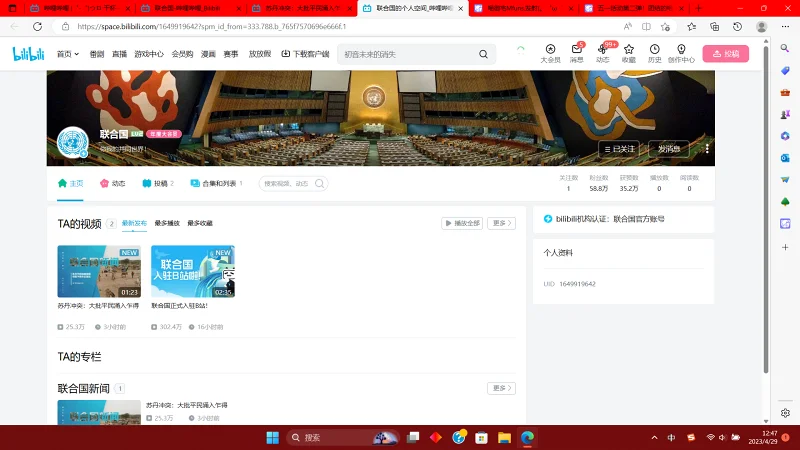
Task: Sort videos by 最多播放
Action: click(x=167, y=223)
